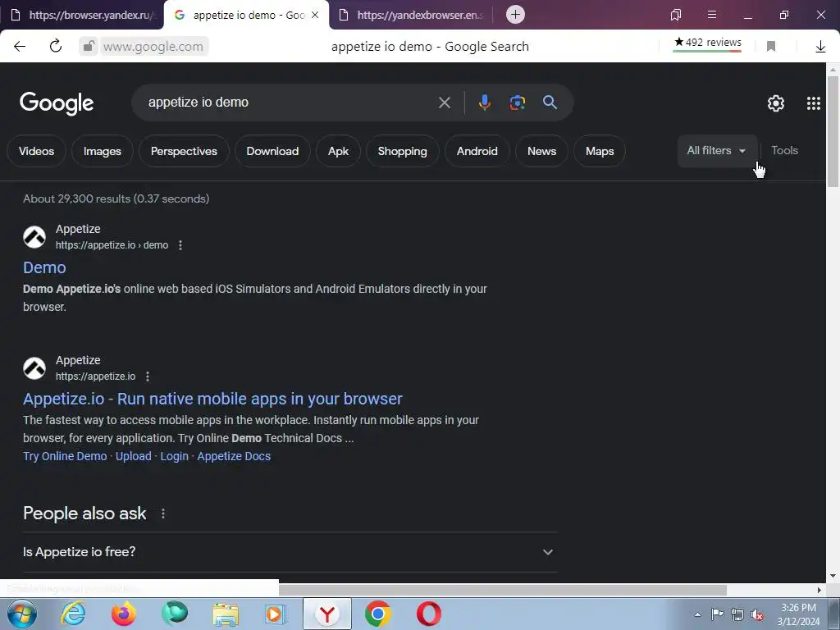This screenshot has height=630, width=840.
Task: Open the Login sitelink
Action: [174, 456]
